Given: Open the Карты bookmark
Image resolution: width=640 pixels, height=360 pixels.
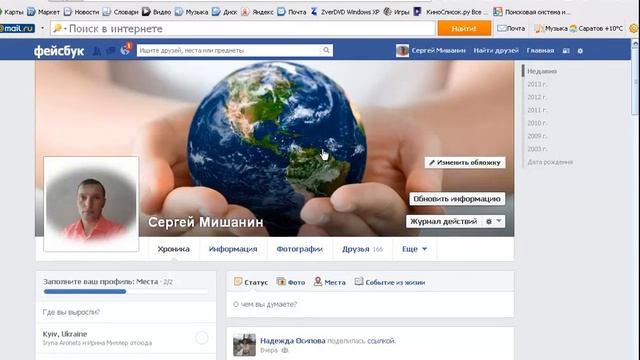Looking at the screenshot, I should [x=11, y=12].
